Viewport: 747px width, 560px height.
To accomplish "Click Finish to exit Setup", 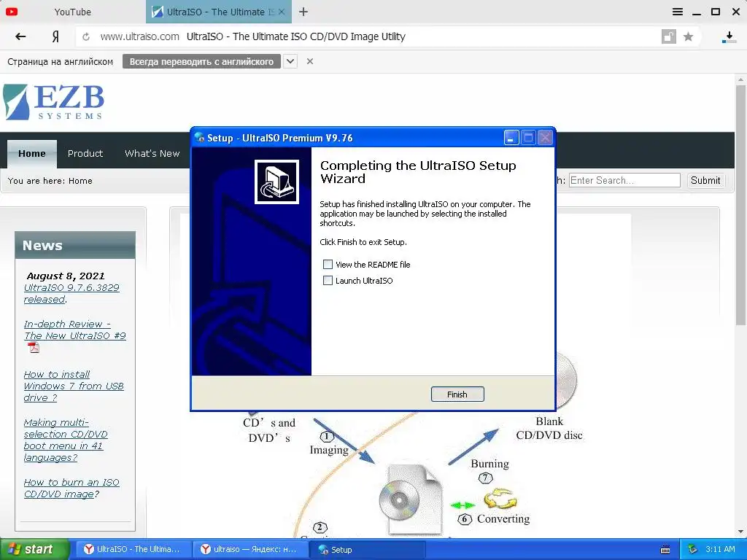I will [457, 394].
